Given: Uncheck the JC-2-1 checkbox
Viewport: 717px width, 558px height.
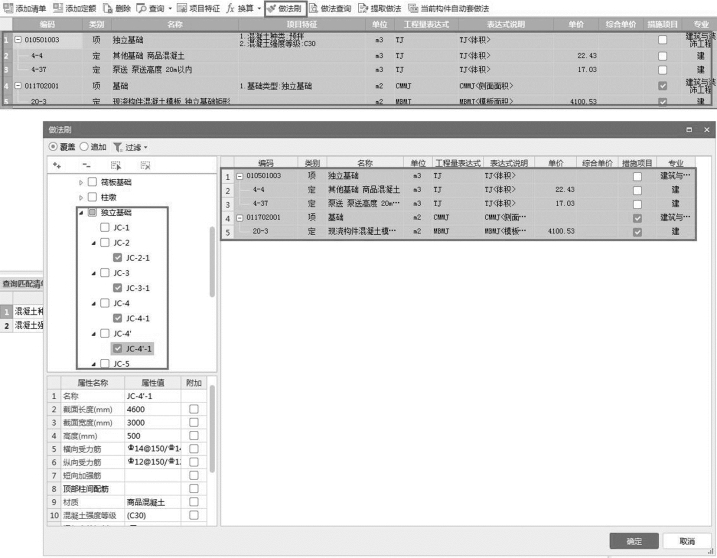Looking at the screenshot, I should point(118,258).
